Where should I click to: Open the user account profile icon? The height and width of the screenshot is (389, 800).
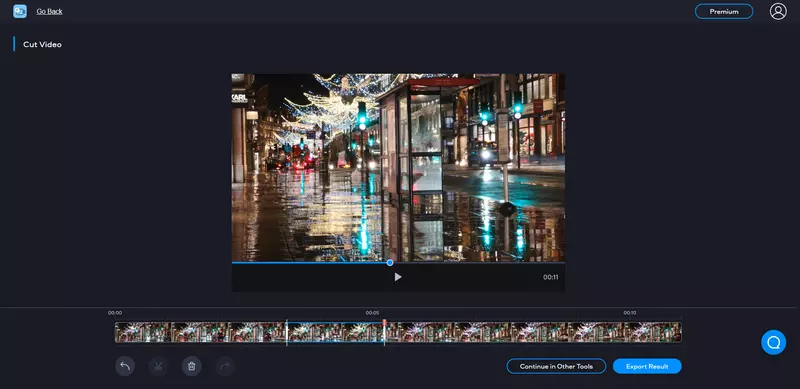(778, 11)
